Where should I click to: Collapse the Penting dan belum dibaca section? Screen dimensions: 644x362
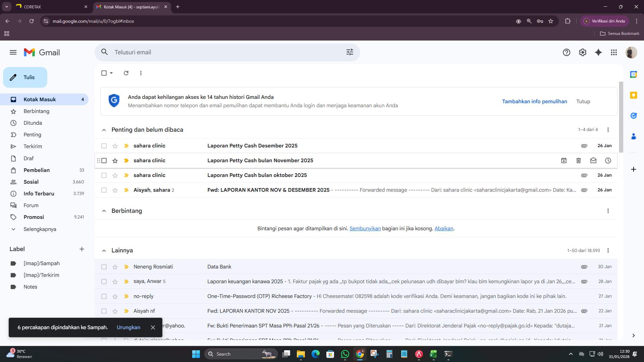pos(104,130)
